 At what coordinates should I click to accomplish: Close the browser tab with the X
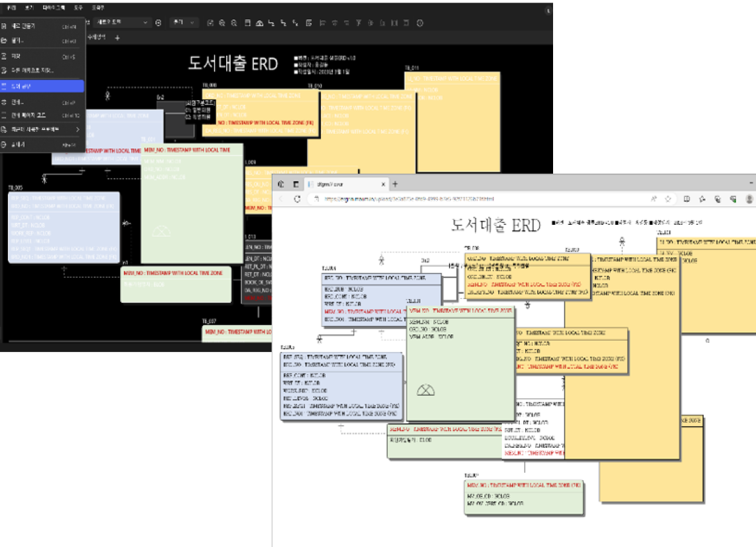(383, 184)
